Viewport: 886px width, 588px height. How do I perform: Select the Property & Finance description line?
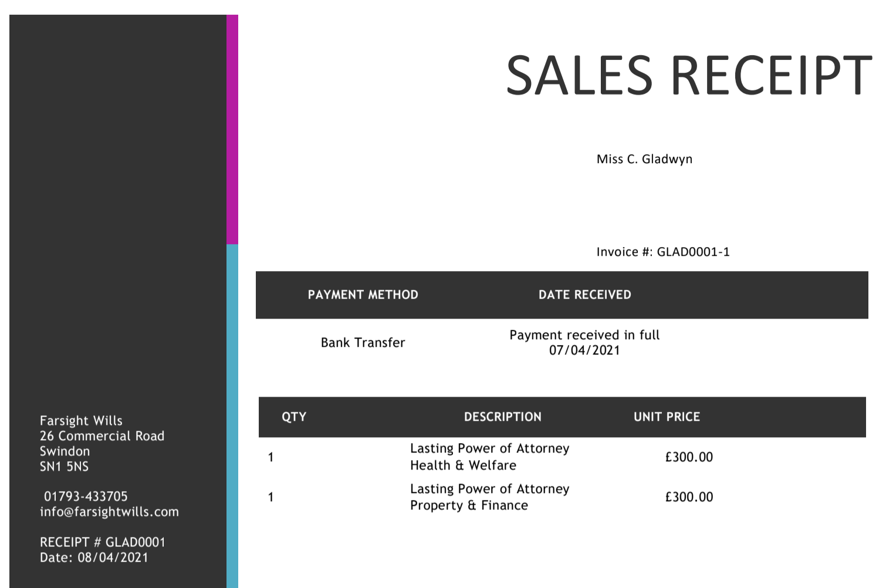469,505
